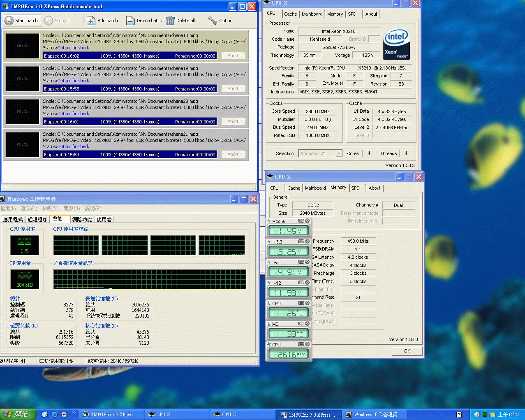Image resolution: width=525 pixels, height=420 pixels.
Task: Switch to Mainboard tab in upper CPU-Z window
Action: (312, 14)
